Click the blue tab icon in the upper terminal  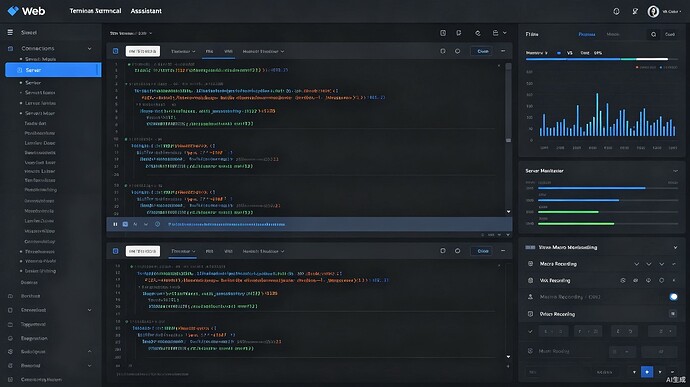tap(116, 51)
